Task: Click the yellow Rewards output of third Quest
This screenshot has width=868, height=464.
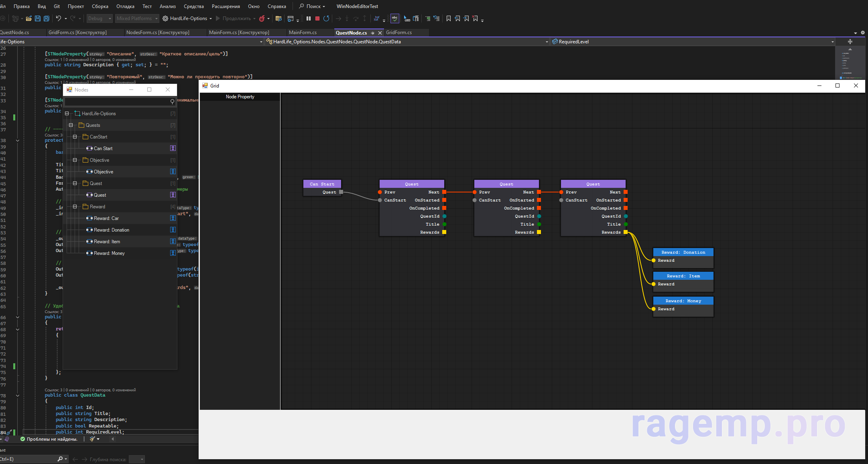Action: tap(626, 232)
